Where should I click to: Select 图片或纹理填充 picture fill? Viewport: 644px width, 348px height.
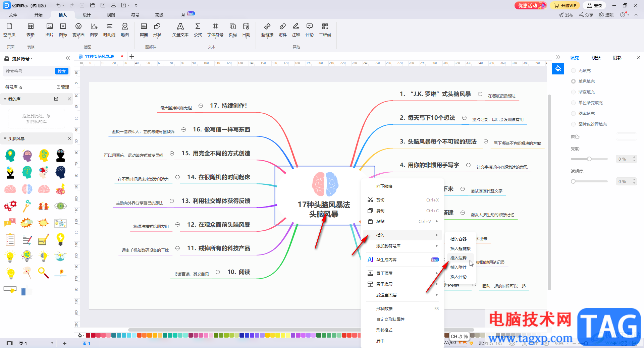tap(589, 124)
